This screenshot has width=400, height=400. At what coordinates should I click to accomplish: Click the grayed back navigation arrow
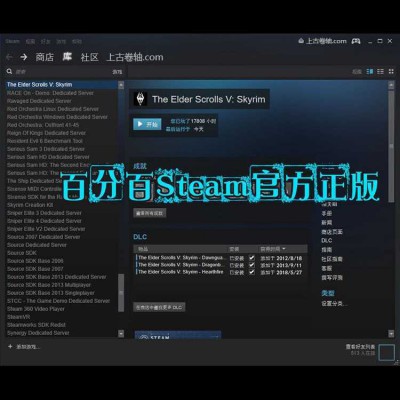tap(9, 57)
